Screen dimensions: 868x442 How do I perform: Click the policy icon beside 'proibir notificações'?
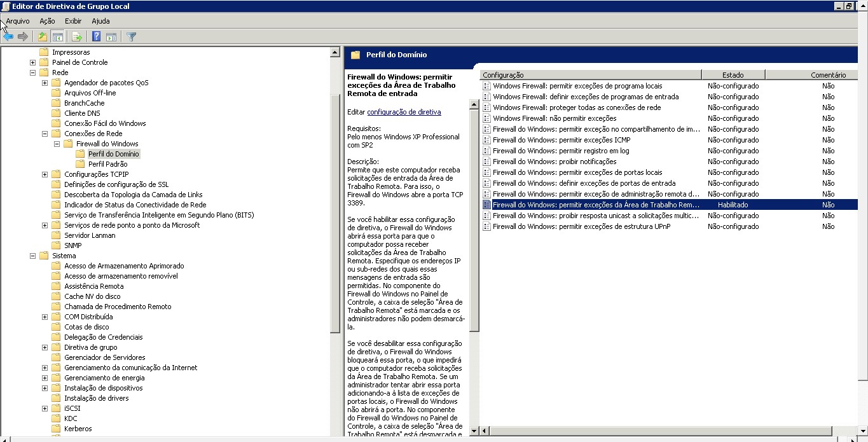click(486, 162)
